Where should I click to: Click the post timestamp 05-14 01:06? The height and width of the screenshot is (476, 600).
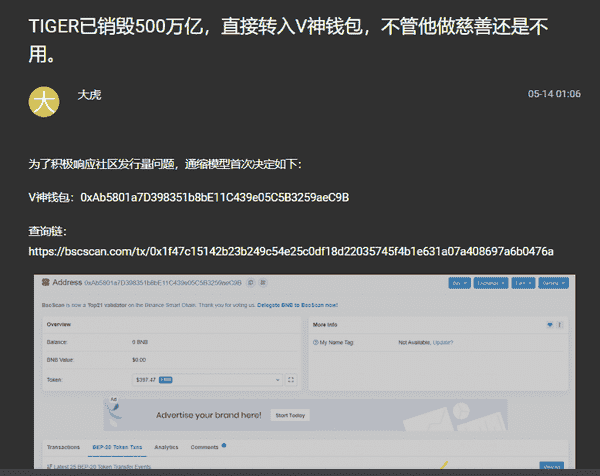click(554, 94)
